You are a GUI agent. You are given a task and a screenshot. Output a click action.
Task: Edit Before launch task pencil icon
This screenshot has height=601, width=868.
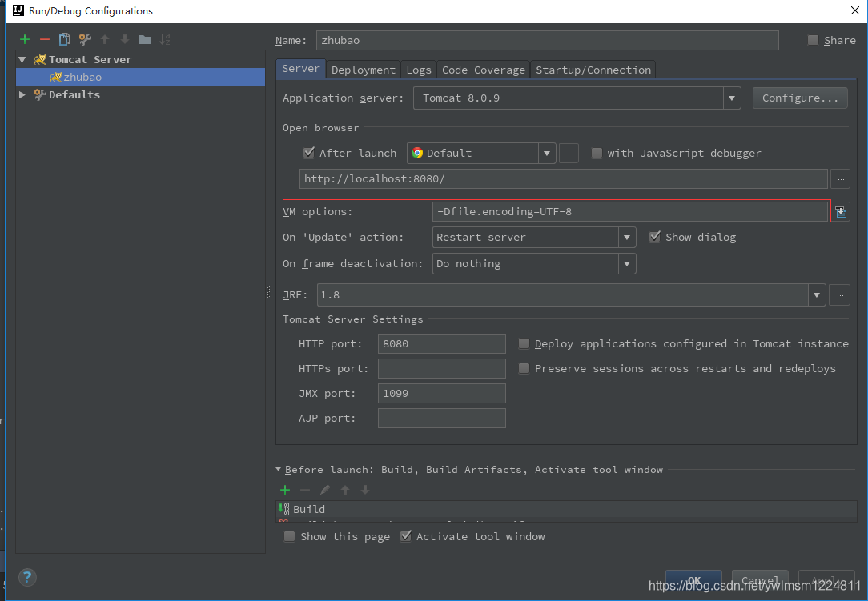tap(325, 490)
